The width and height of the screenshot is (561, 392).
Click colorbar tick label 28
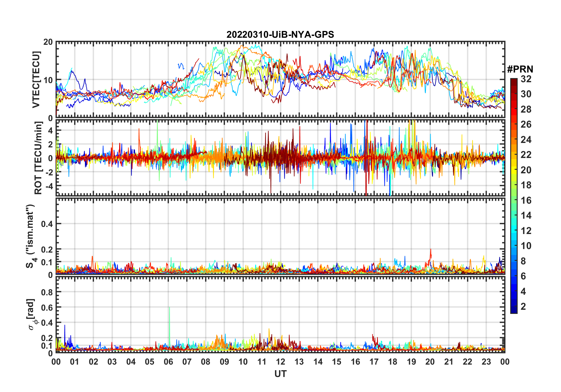pos(526,109)
